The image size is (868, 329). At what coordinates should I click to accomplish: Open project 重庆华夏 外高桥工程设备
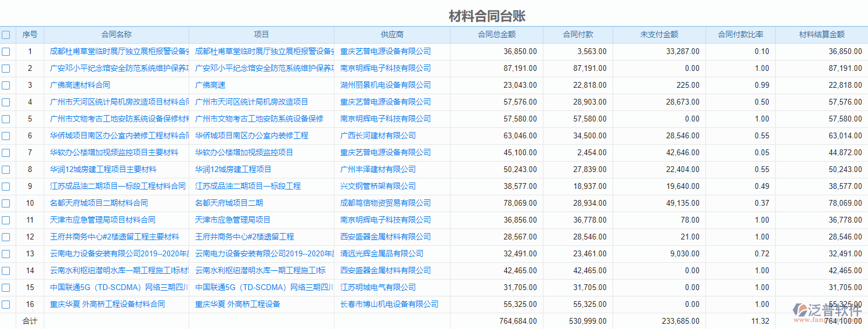[237, 305]
